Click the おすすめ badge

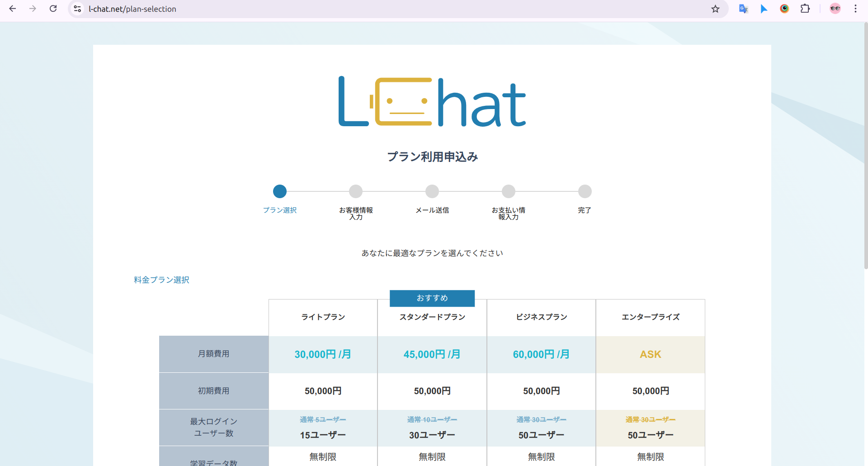(432, 298)
